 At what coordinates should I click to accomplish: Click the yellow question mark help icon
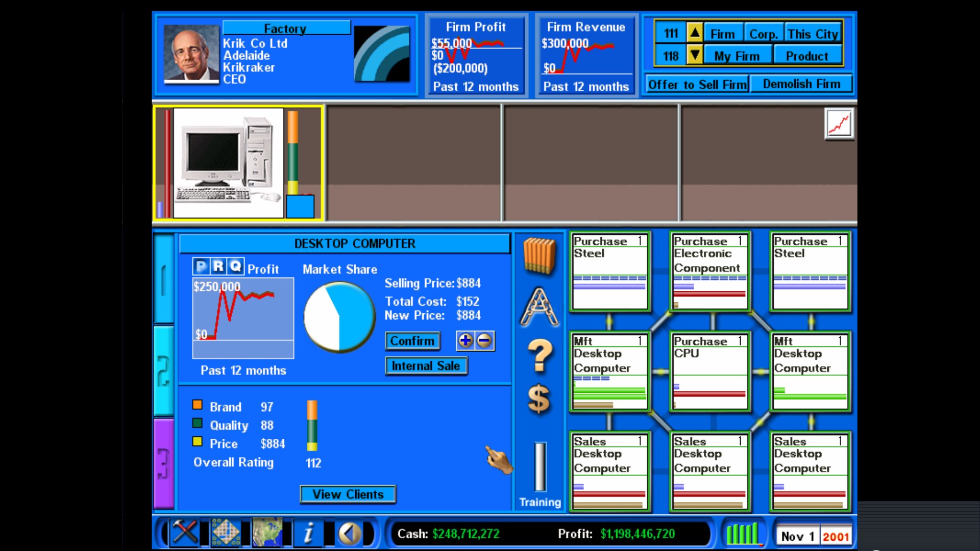(540, 355)
